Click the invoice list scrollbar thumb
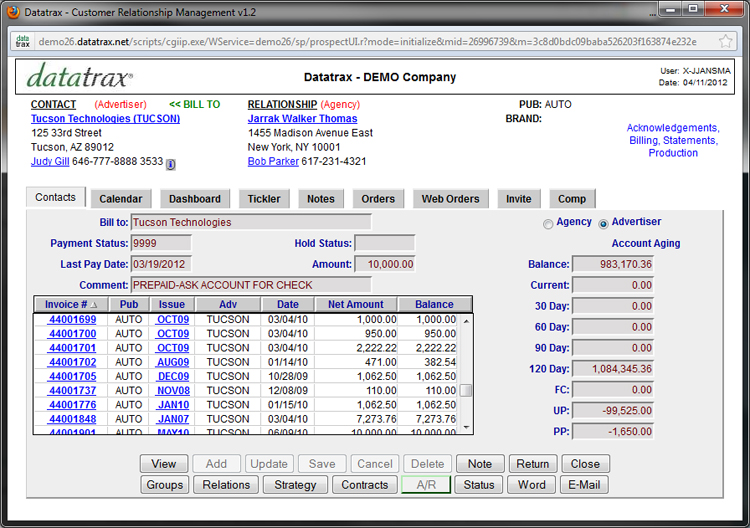Screen dimensions: 750x528 click(x=466, y=391)
